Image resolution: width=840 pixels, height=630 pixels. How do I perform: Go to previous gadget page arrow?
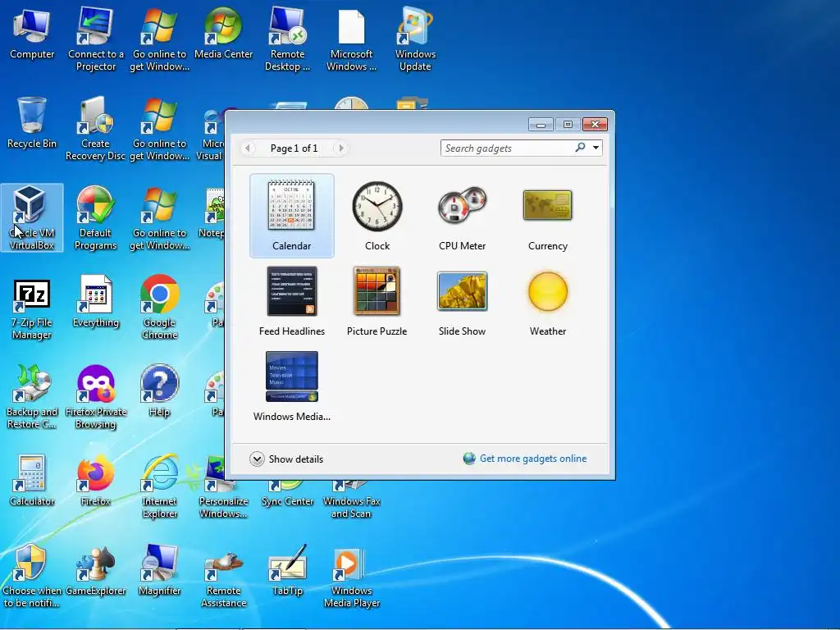point(248,148)
